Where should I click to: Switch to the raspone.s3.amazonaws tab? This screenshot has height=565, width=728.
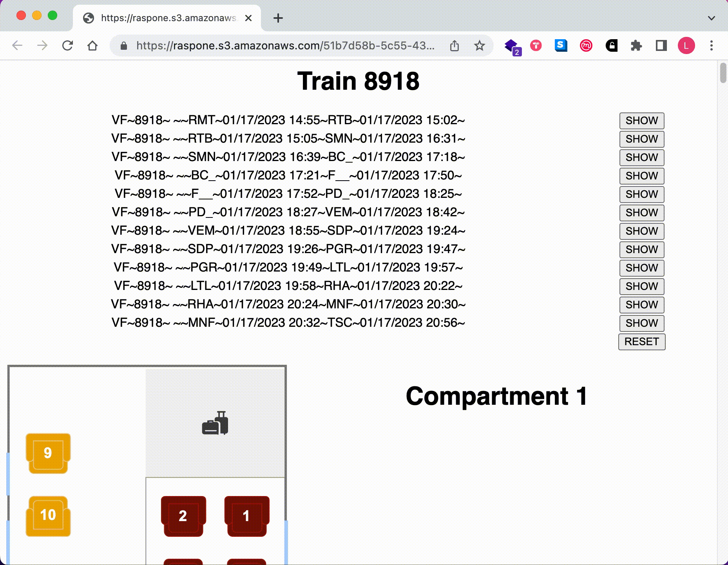(167, 18)
